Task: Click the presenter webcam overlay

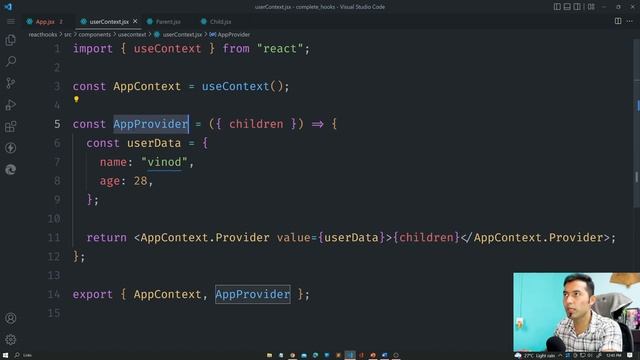Action: click(576, 312)
